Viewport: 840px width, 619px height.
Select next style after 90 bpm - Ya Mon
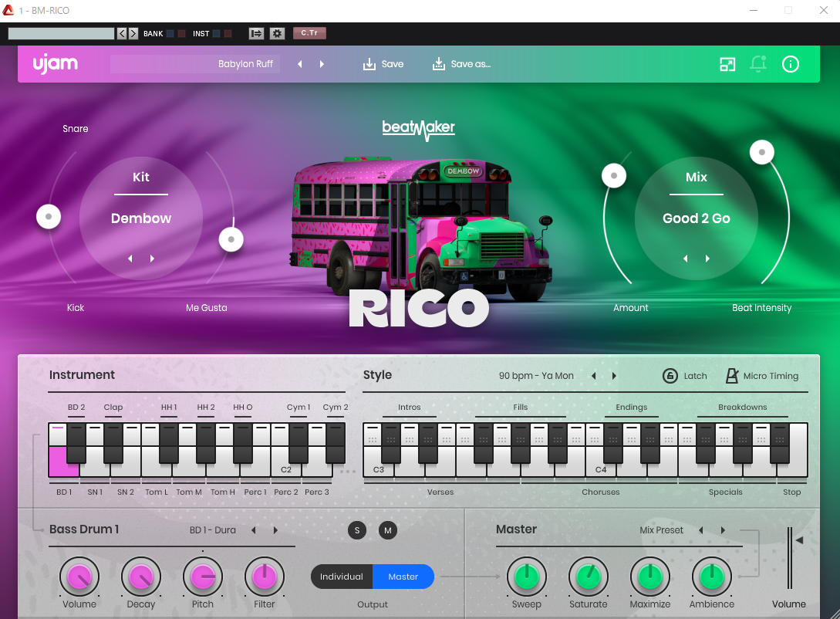coord(615,376)
